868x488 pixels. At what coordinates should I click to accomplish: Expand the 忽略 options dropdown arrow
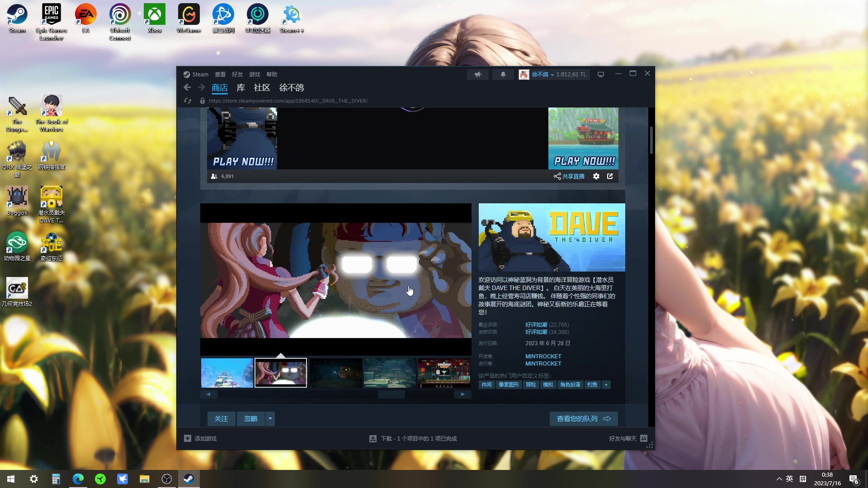(270, 418)
